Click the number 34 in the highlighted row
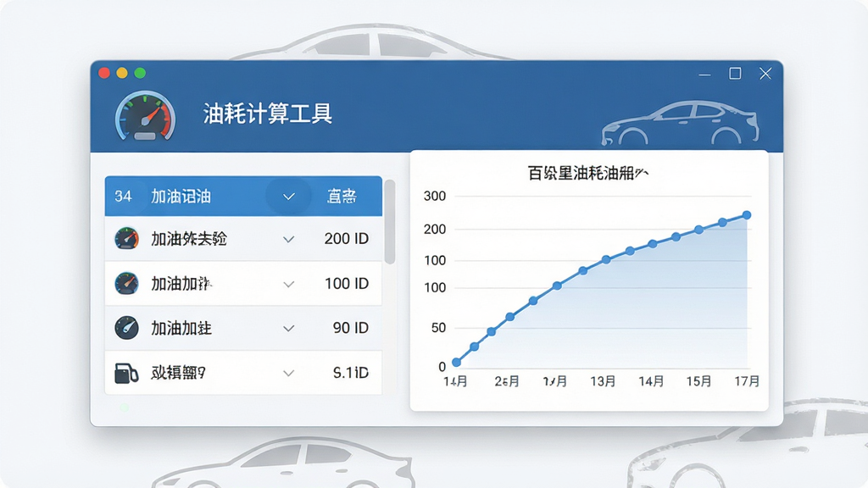Image resolution: width=868 pixels, height=488 pixels. (x=123, y=196)
